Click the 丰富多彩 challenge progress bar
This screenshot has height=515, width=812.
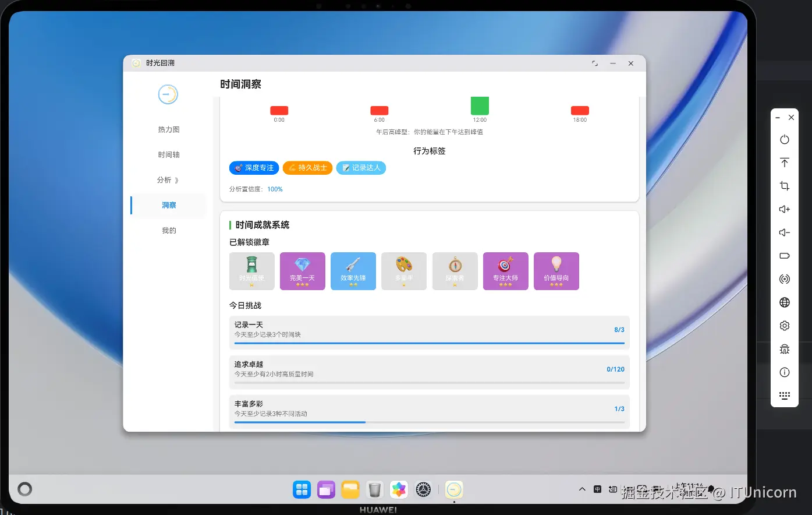tap(430, 422)
